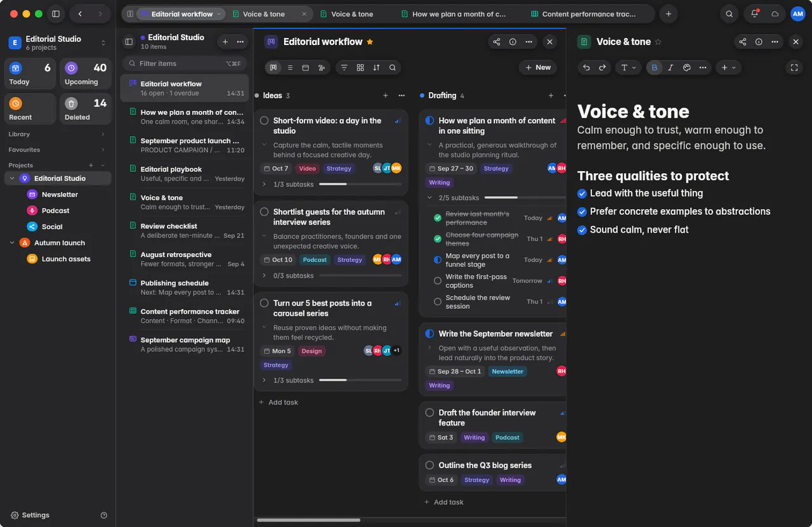Undo the last edit in Voice & tone
The height and width of the screenshot is (527, 812).
coord(586,67)
